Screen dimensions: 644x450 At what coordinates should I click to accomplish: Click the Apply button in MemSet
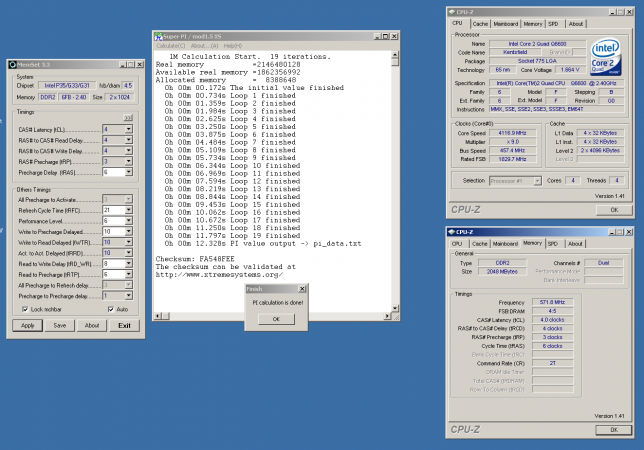(x=28, y=326)
